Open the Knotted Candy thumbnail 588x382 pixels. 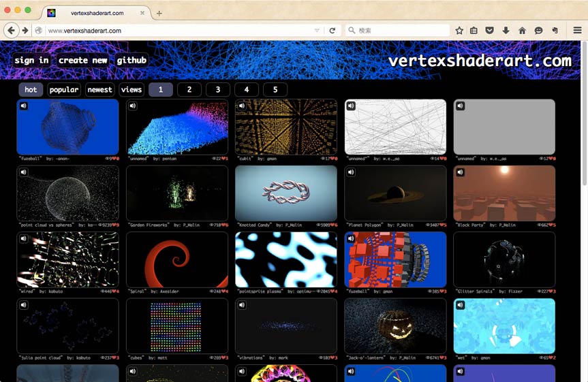(286, 193)
